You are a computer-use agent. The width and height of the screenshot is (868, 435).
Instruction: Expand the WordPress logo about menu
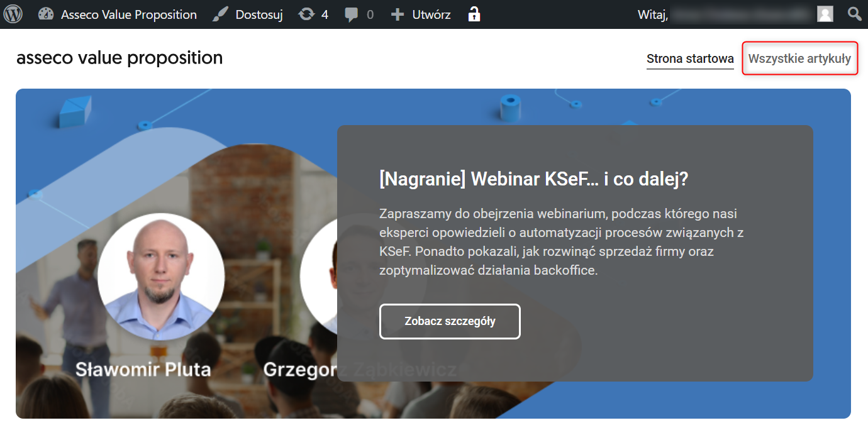pyautogui.click(x=13, y=13)
